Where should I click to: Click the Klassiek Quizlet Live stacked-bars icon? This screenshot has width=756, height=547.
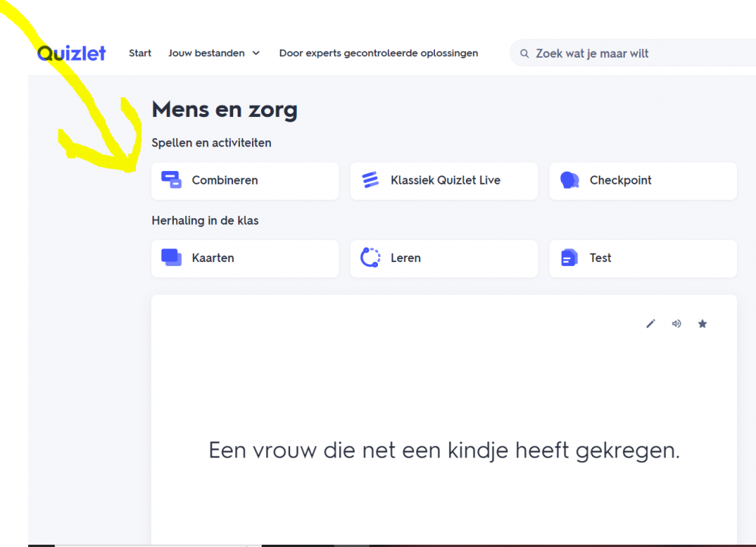(370, 180)
